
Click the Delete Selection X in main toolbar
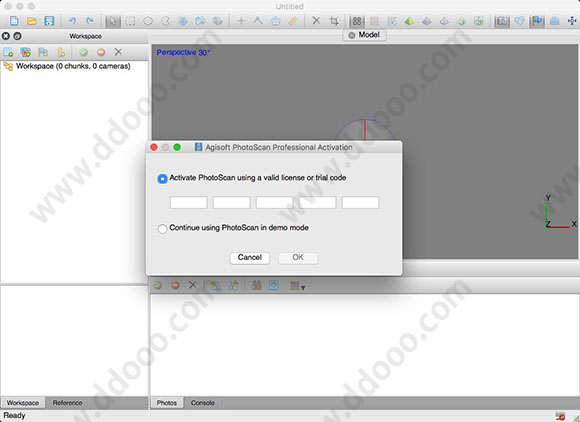point(316,21)
